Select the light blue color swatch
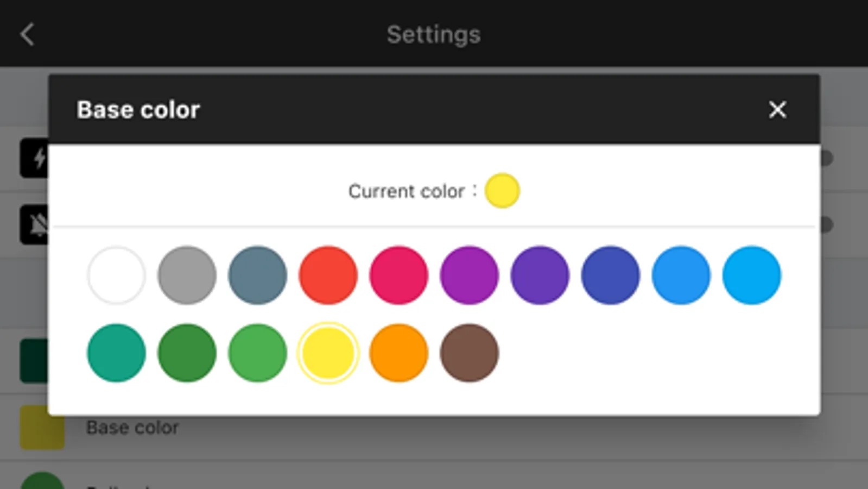 click(x=751, y=275)
